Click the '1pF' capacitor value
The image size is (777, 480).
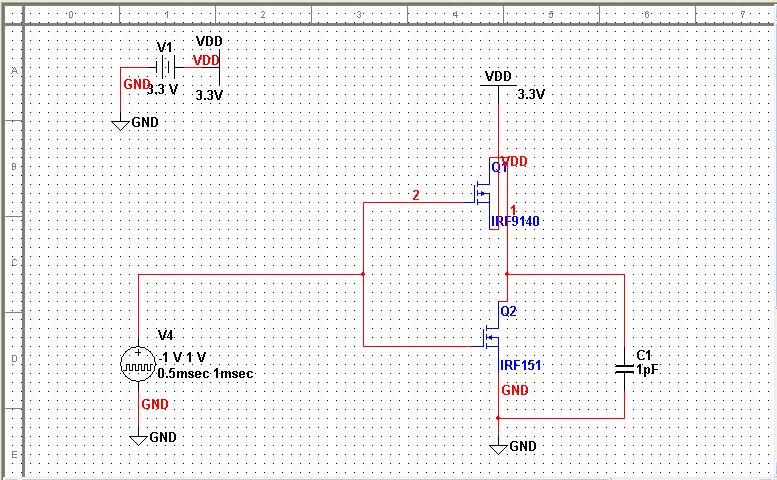point(647,370)
